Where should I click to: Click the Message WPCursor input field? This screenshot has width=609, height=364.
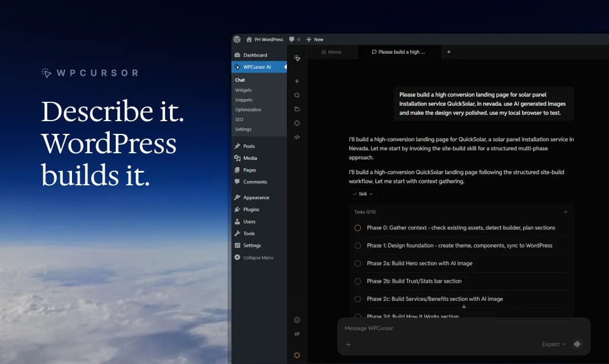(388, 328)
